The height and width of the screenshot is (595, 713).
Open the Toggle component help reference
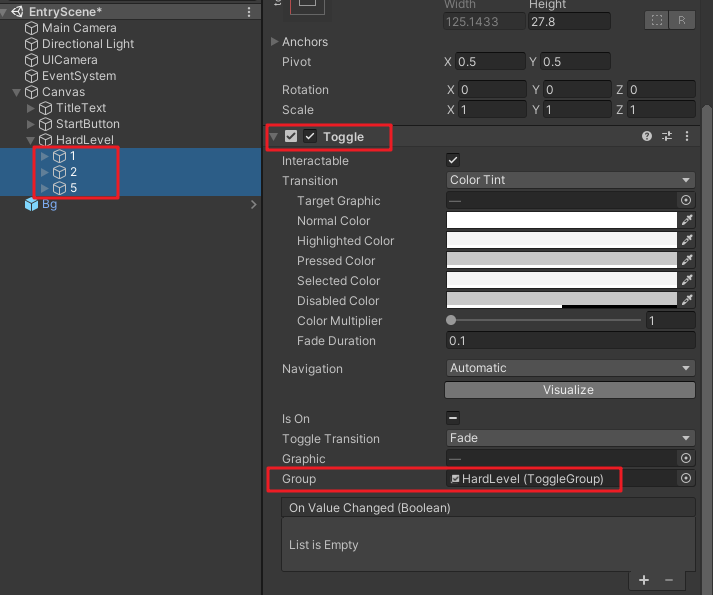coord(647,136)
